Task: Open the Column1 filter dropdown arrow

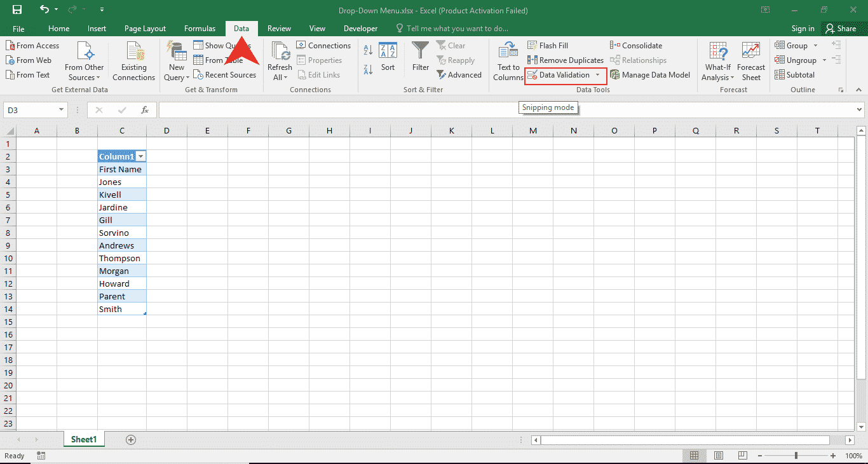Action: (x=141, y=156)
